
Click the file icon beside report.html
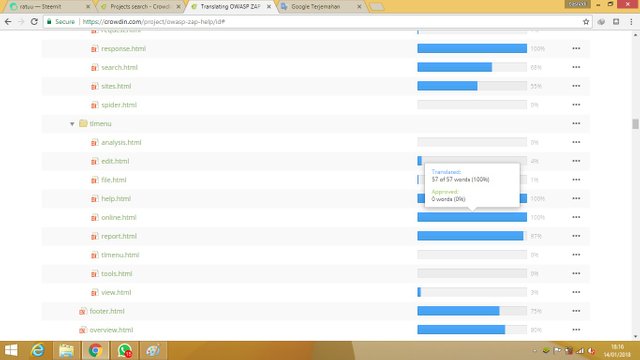[94, 236]
